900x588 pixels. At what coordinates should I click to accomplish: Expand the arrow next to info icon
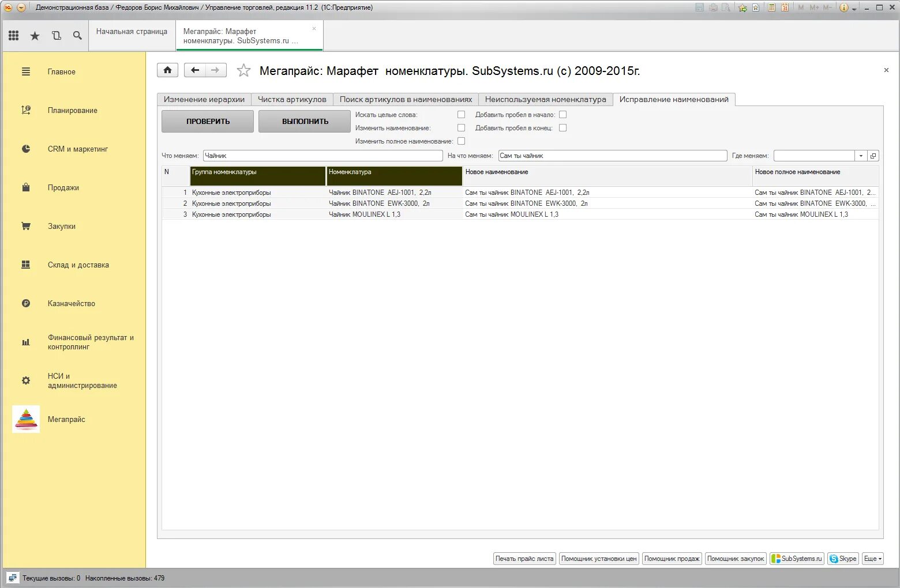854,9
